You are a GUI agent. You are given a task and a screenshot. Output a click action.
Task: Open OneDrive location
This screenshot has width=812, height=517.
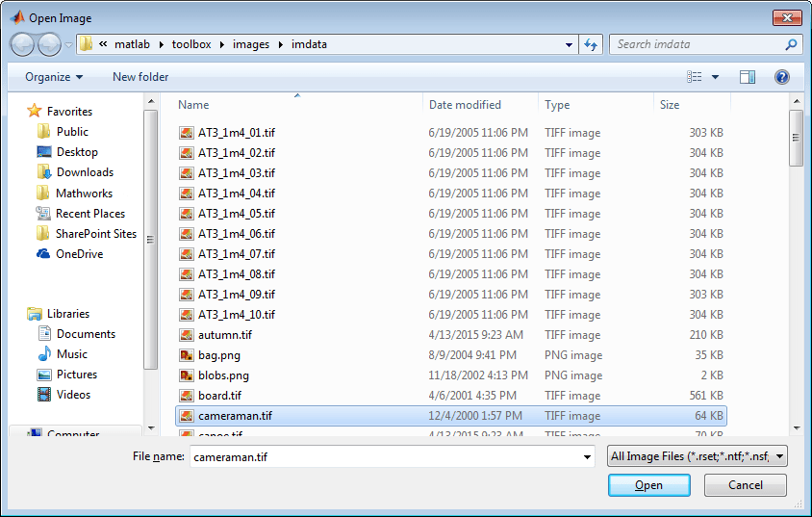pos(70,254)
